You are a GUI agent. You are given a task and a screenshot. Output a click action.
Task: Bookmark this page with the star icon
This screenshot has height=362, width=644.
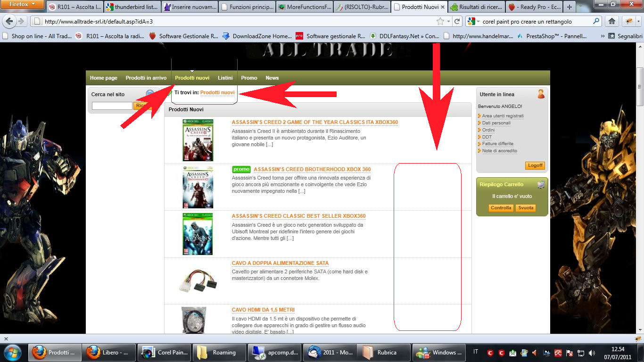(x=440, y=21)
